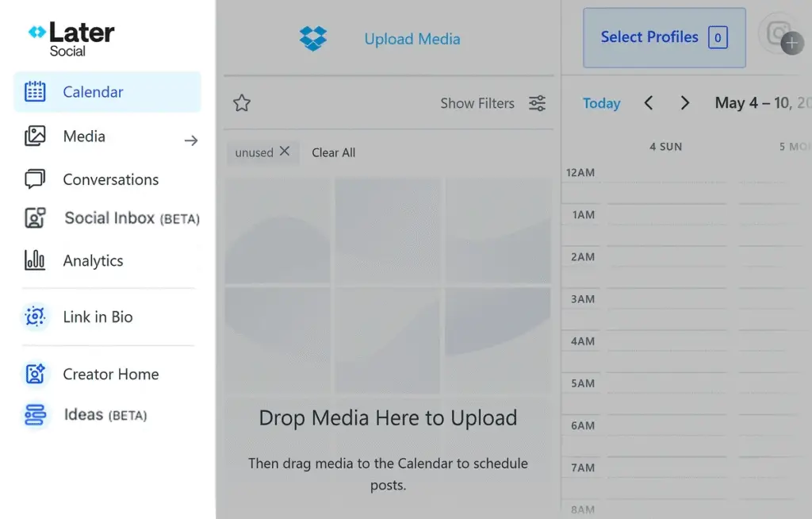Select the 4 SUN column header
The width and height of the screenshot is (812, 519).
coord(666,147)
